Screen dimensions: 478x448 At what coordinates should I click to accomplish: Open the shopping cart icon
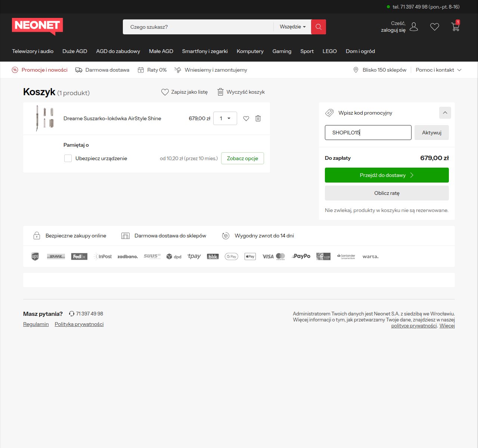tap(455, 27)
